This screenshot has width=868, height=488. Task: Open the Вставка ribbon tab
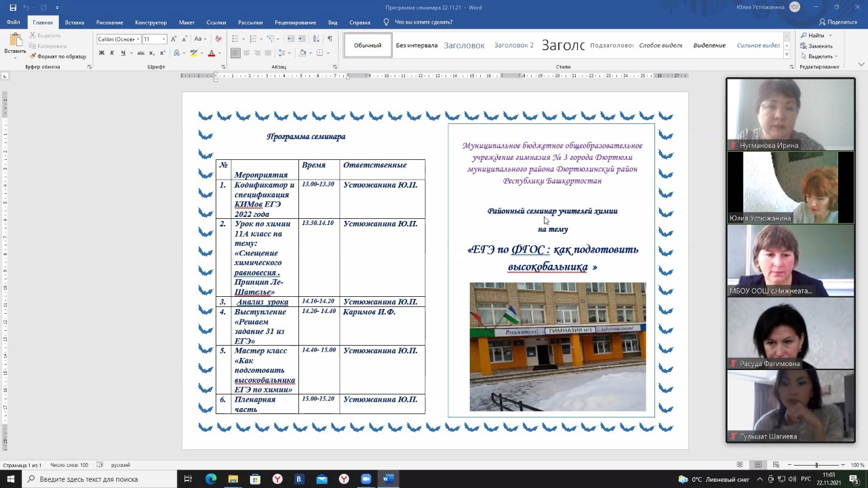[x=75, y=22]
